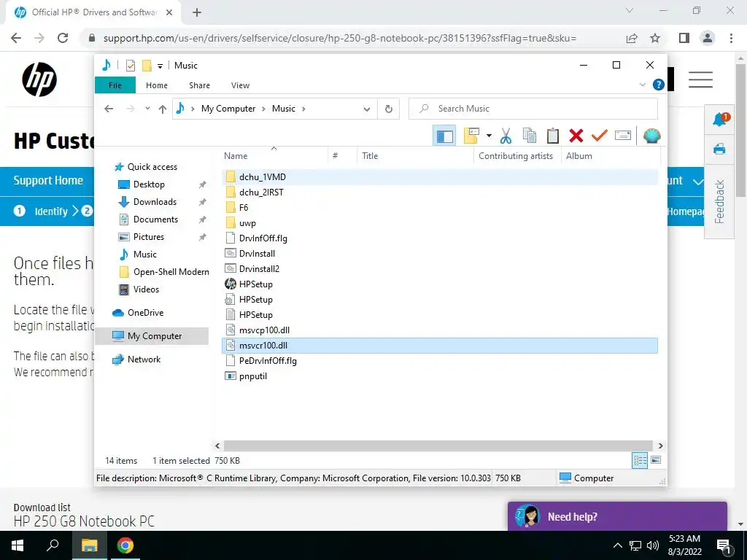Expand the chevron before My Computer in breadcrumb
747x560 pixels.
193,109
